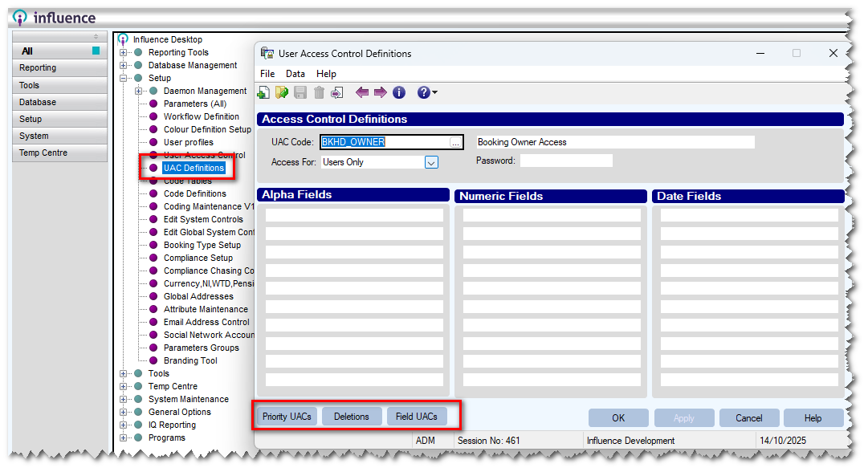Select the Temp Centre sidebar category

pyautogui.click(x=59, y=153)
